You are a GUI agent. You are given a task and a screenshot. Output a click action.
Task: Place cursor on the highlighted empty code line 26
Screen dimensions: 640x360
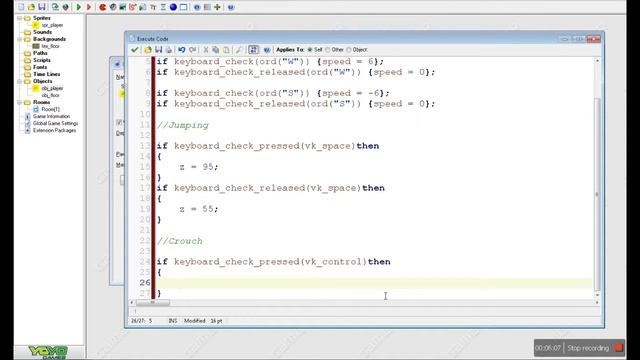373,283
